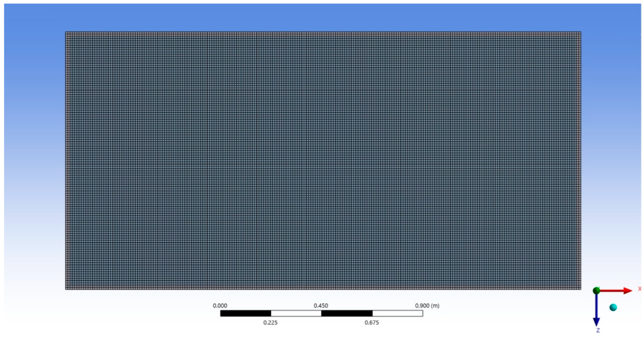
Task: Click the green Y-axis sphere at triad origin
Action: [x=596, y=290]
